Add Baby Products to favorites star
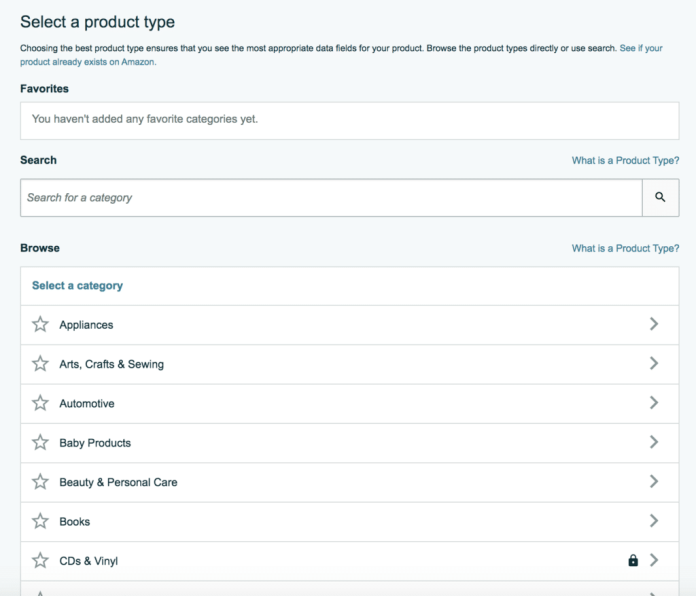Viewport: 696px width, 596px height. [x=40, y=442]
